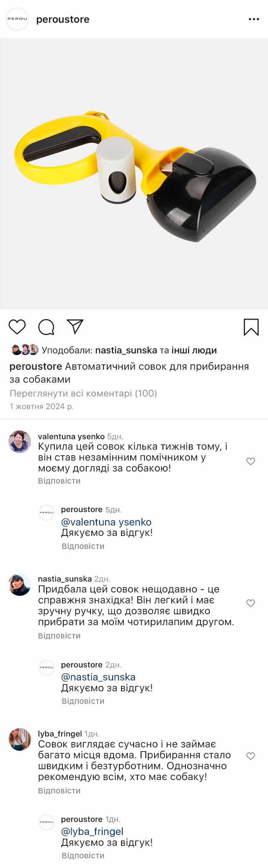Image resolution: width=268 pixels, height=868 pixels.
Task: Reply to nastia_sunska's comment
Action: 59,636
